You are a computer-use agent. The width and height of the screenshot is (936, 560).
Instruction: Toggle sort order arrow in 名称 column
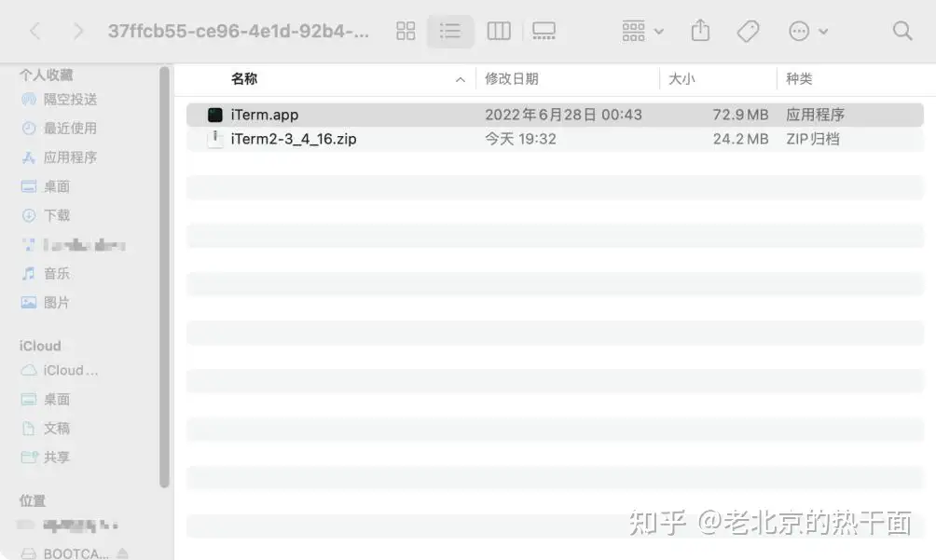pyautogui.click(x=461, y=79)
